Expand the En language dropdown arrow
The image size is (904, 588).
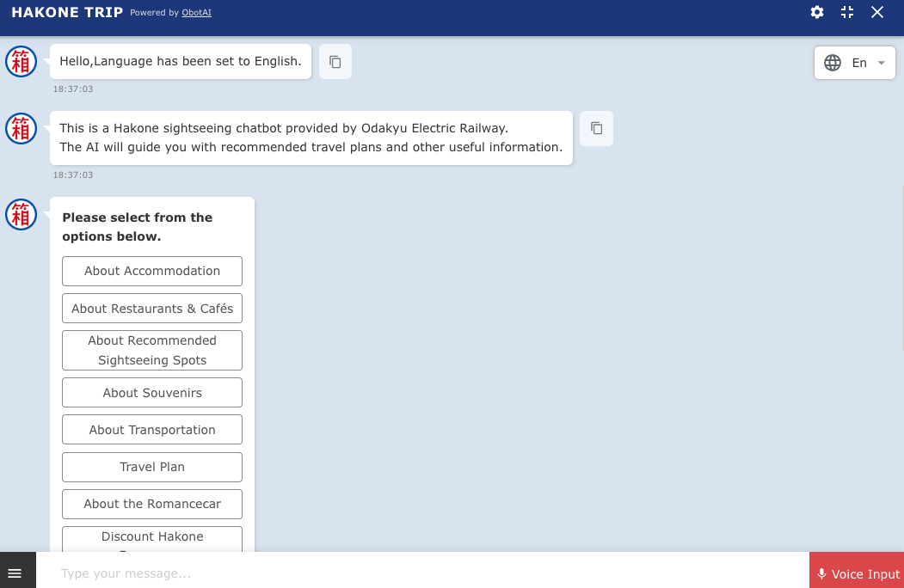click(x=881, y=63)
